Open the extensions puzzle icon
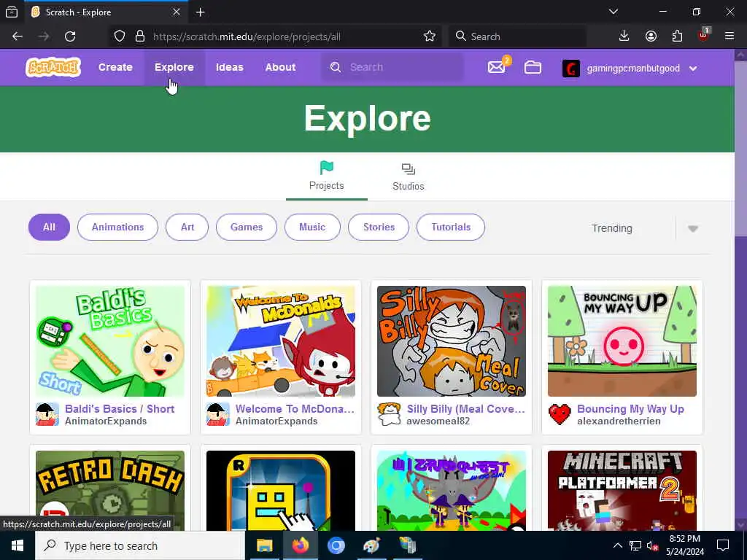This screenshot has width=747, height=560. coord(677,36)
